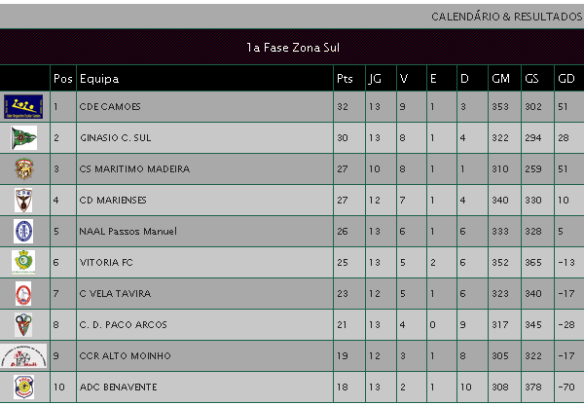Click the GM column header
The height and width of the screenshot is (406, 584).
[500, 79]
